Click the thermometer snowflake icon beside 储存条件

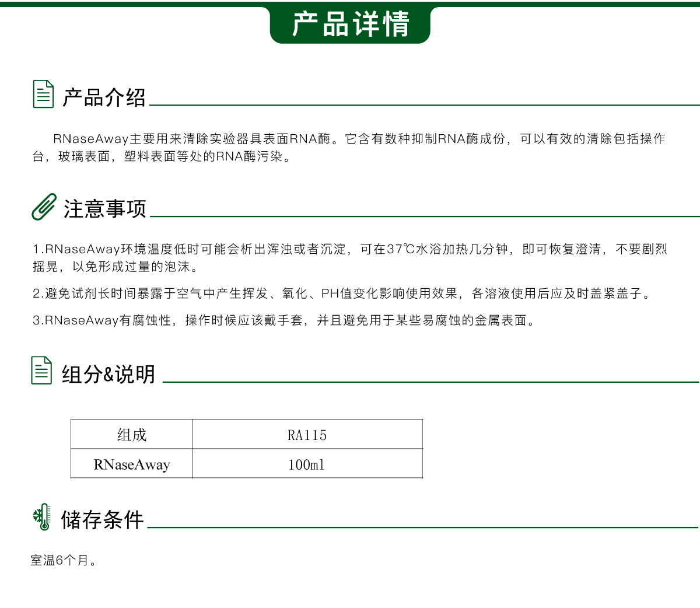point(42,517)
